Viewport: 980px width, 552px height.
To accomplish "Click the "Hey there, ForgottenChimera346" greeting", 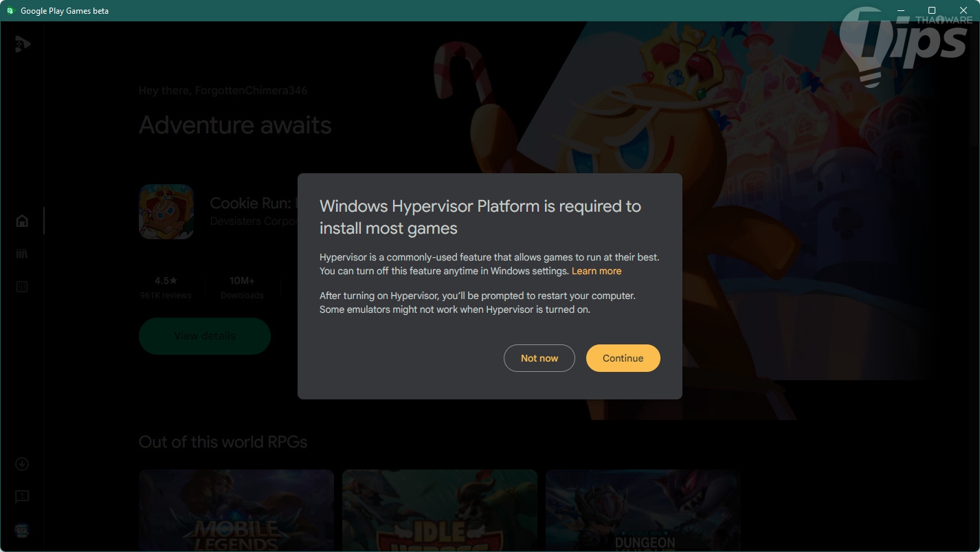I will [x=223, y=91].
